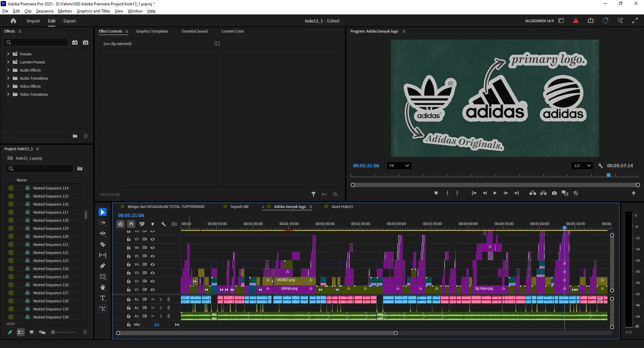Expand the Video Transitions folder
The image size is (644, 348).
click(8, 94)
